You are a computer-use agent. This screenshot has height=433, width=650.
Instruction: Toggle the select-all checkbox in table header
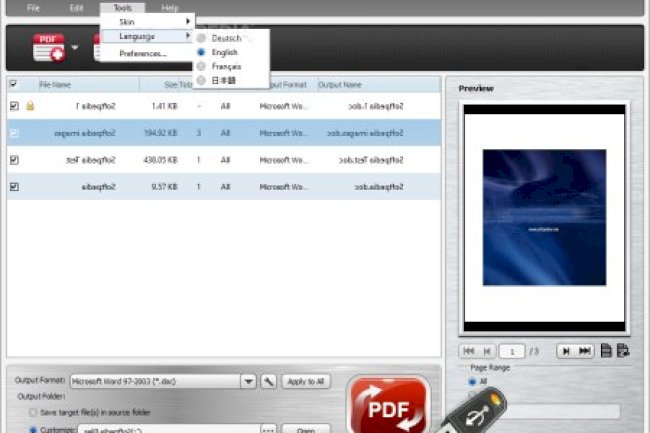tap(13, 85)
